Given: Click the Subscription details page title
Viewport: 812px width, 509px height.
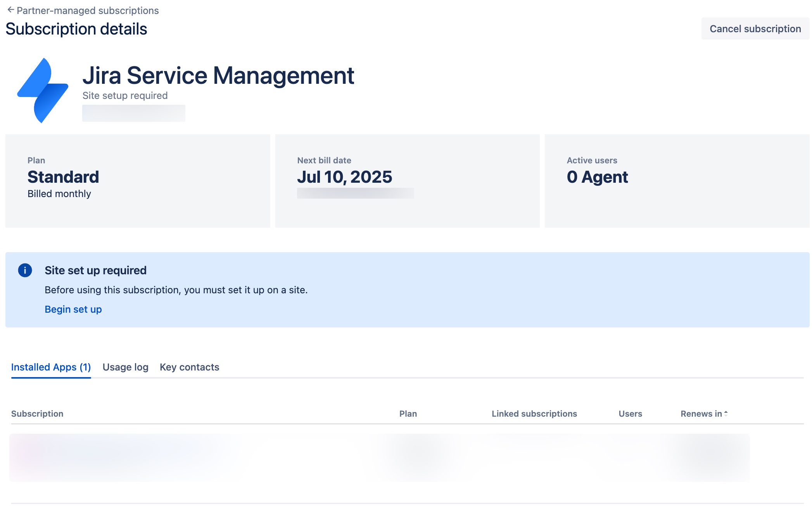Looking at the screenshot, I should (76, 29).
